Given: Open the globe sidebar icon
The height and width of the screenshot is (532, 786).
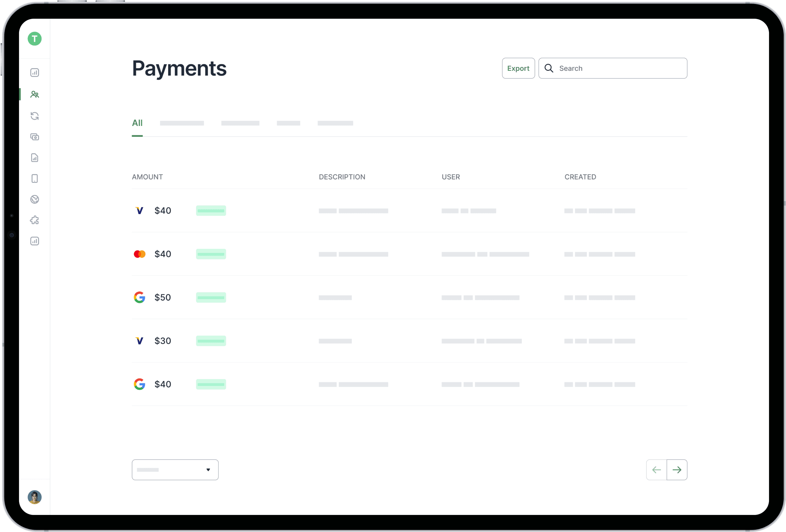Looking at the screenshot, I should [x=34, y=199].
